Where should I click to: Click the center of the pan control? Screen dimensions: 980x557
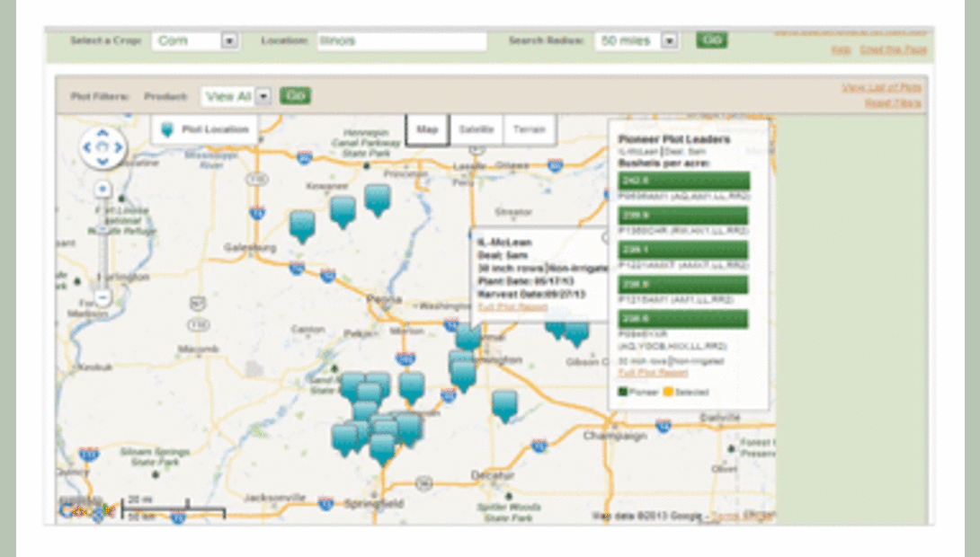(102, 147)
